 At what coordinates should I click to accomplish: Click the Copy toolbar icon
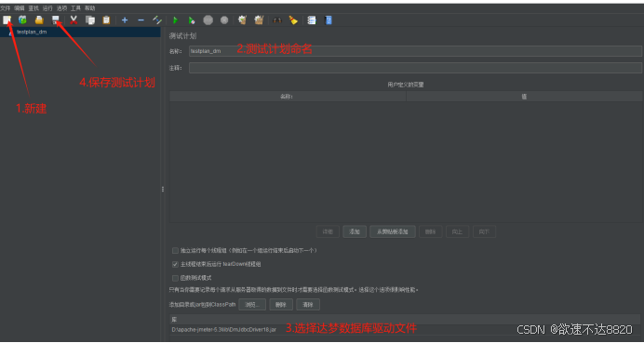tap(90, 20)
